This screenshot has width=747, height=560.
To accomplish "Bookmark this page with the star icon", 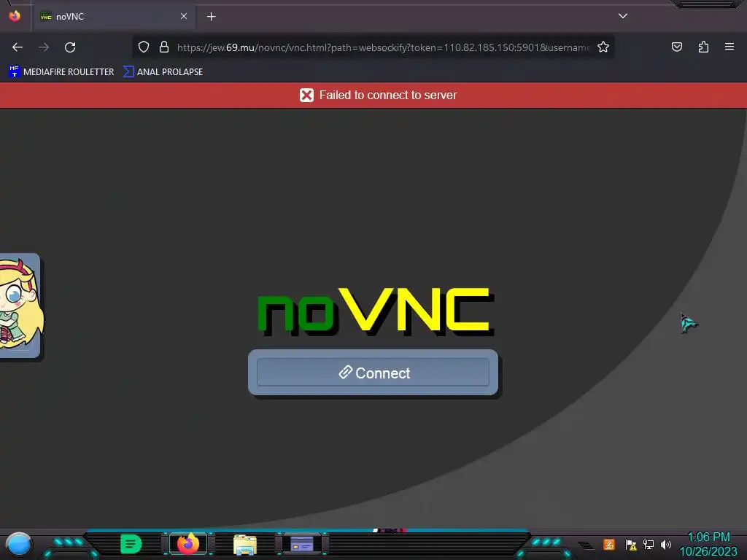I will (x=603, y=47).
